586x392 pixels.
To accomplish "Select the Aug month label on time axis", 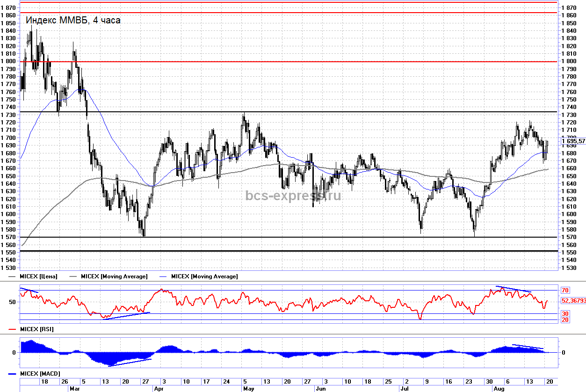I will pyautogui.click(x=499, y=388).
